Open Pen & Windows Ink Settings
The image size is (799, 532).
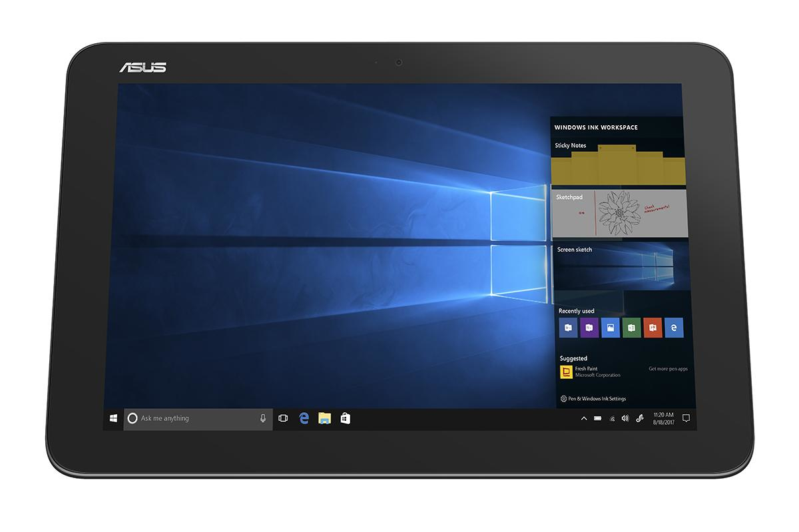tap(593, 399)
